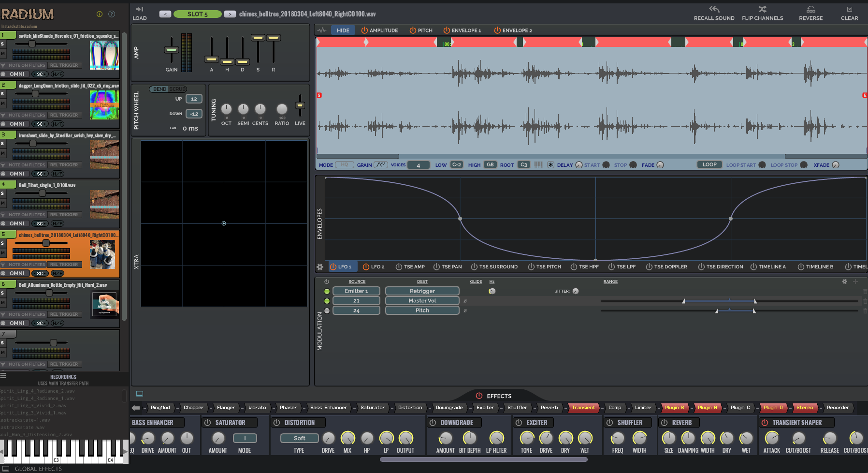This screenshot has height=473, width=868.
Task: Click the phase invert icon on row 23
Action: coord(465,301)
